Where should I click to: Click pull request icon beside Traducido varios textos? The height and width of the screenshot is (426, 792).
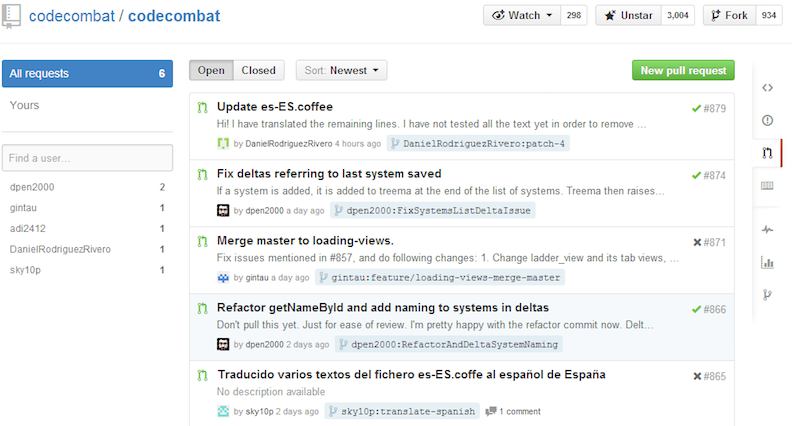pos(203,375)
